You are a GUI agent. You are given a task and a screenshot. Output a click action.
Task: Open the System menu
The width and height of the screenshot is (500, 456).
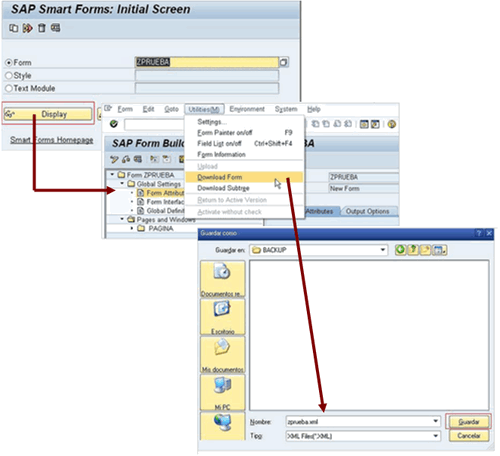tap(286, 109)
